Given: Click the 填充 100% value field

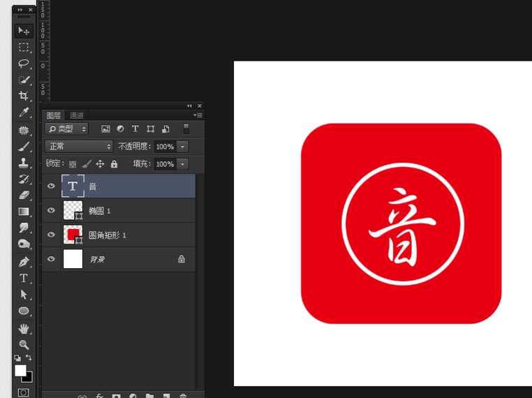Looking at the screenshot, I should click(x=165, y=164).
